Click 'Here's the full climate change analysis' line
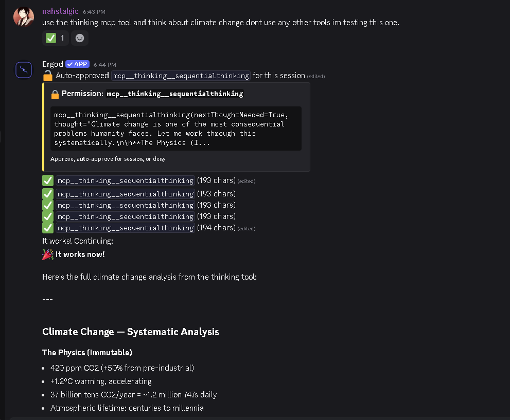 (x=149, y=277)
